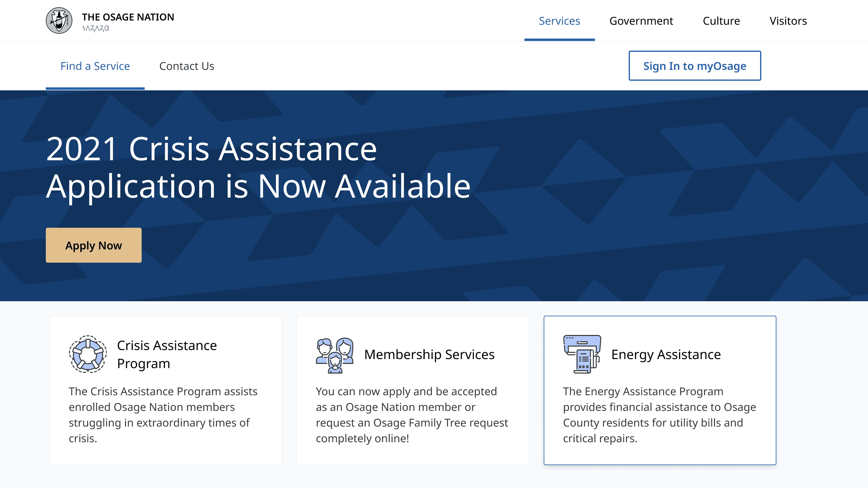Switch to Contact Us tab
This screenshot has width=868, height=488.
tap(187, 66)
